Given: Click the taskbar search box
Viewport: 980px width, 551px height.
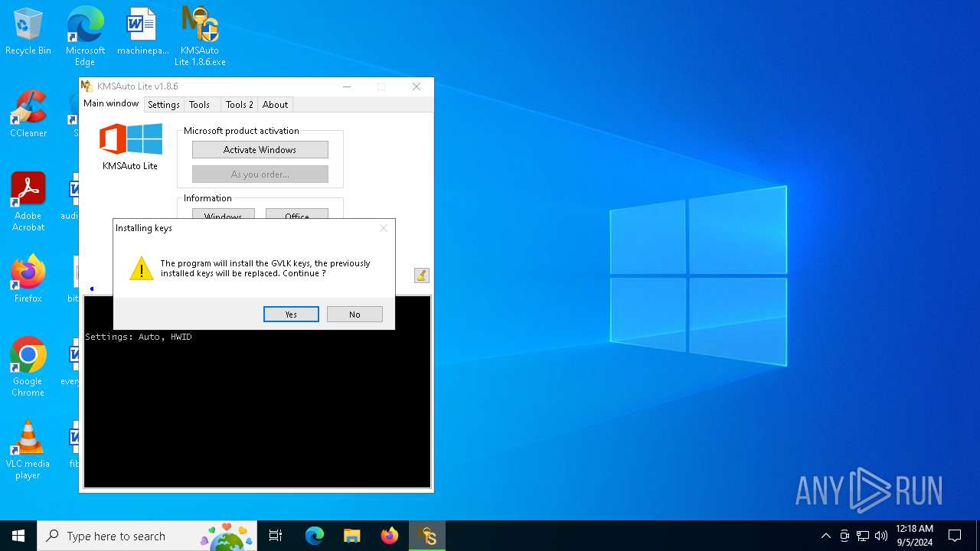Looking at the screenshot, I should pyautogui.click(x=147, y=536).
